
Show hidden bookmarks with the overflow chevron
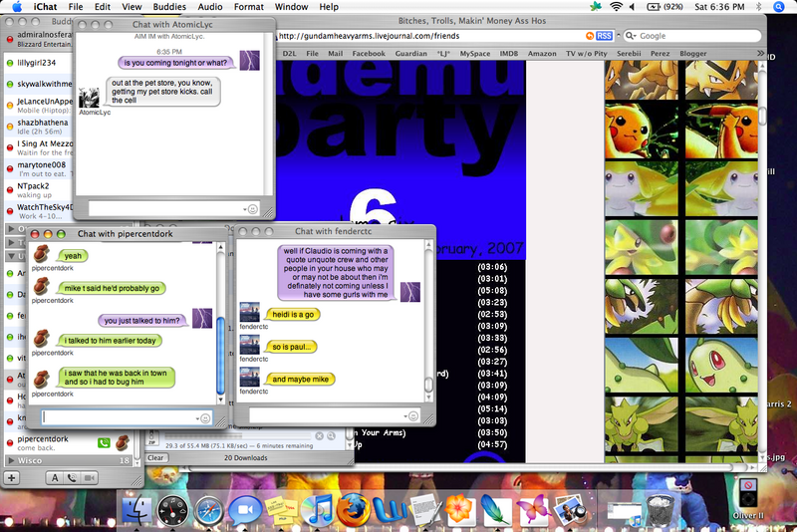point(760,53)
